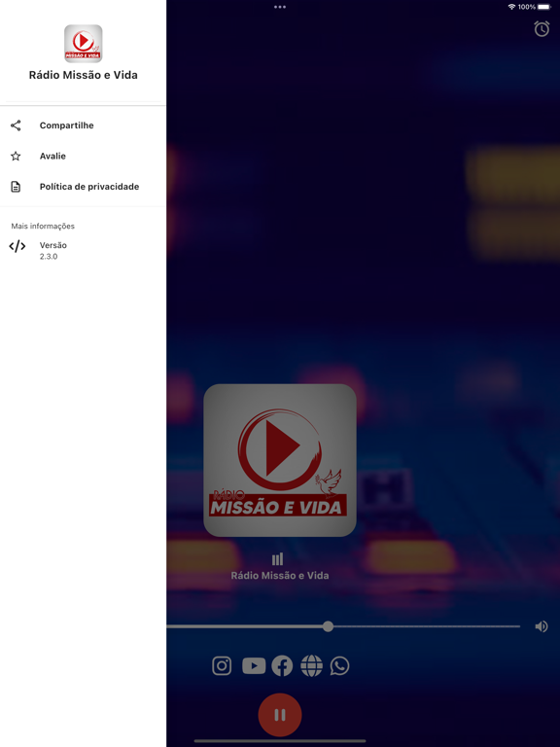Open the Instagram link icon
560x747 pixels.
222,665
